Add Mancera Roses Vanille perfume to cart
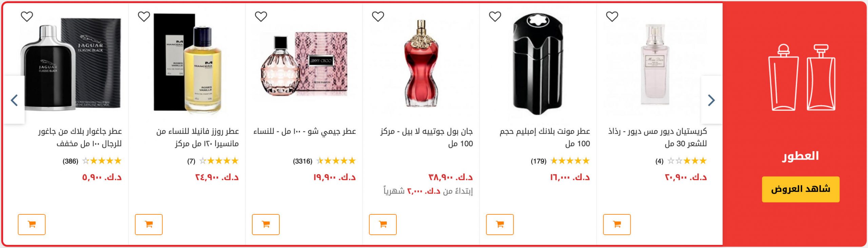 click(x=149, y=224)
